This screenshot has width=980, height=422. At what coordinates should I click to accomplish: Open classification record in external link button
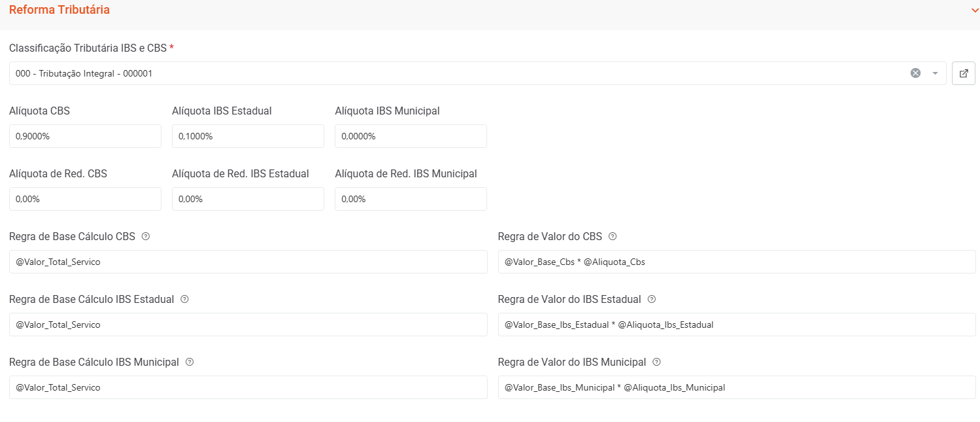point(964,73)
